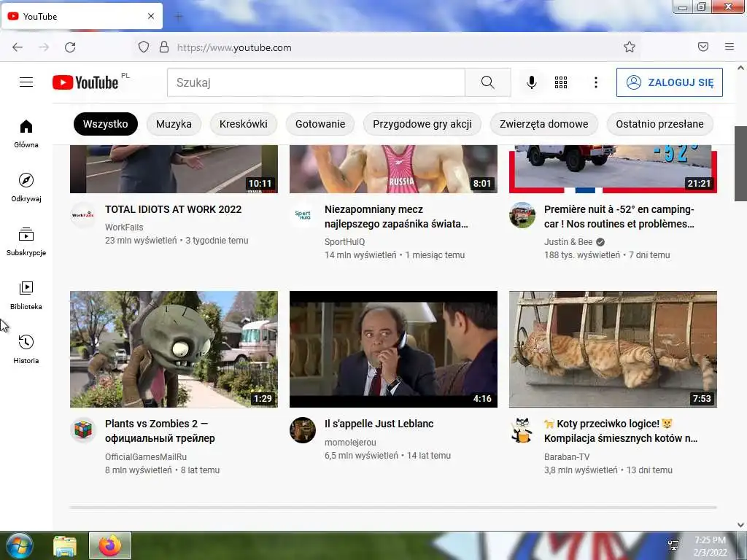This screenshot has width=747, height=560.
Task: Open the YouTube apps grid
Action: (561, 82)
